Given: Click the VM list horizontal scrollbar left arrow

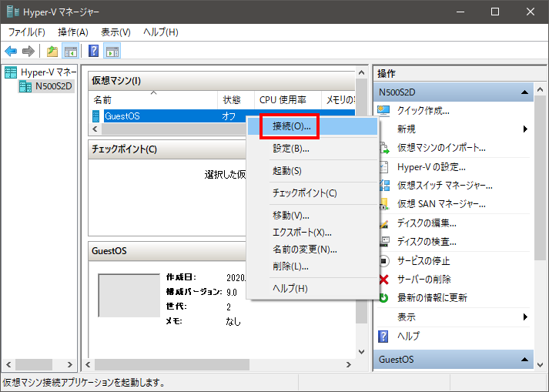Looking at the screenshot, I should pyautogui.click(x=95, y=129).
